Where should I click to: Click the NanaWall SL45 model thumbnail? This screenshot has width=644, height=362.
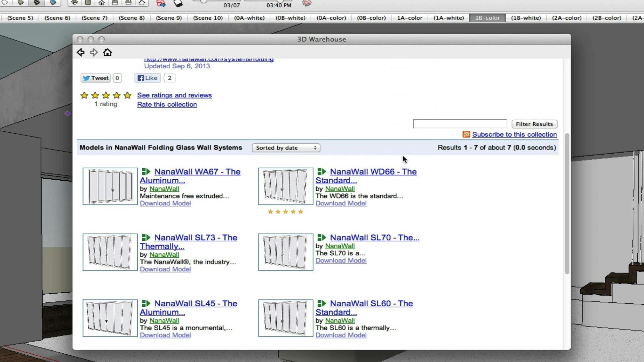coord(110,318)
